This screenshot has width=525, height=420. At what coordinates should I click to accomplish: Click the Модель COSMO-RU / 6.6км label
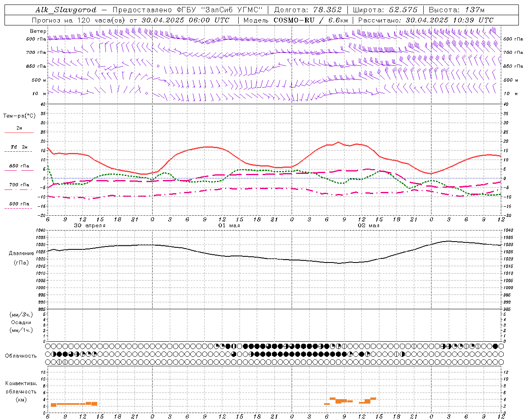(296, 20)
